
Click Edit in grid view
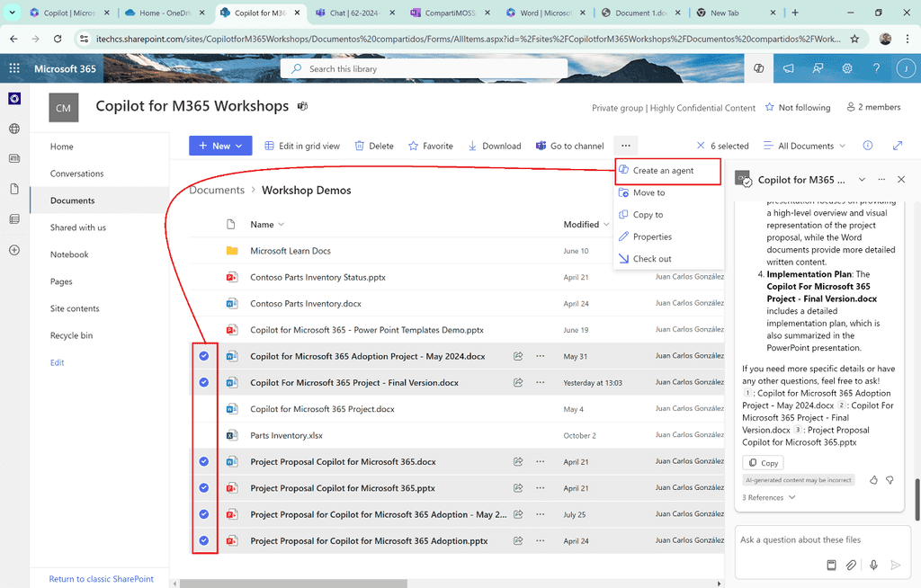[x=302, y=146]
